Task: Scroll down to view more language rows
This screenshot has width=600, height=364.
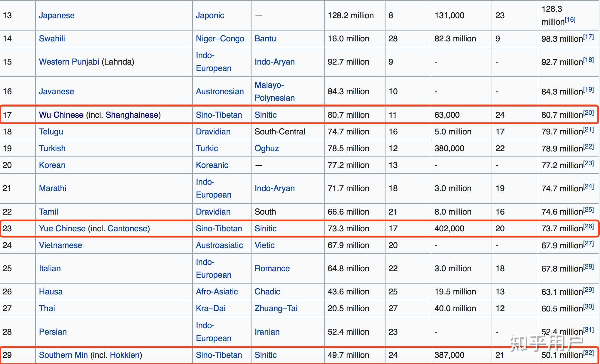Action: (598, 343)
